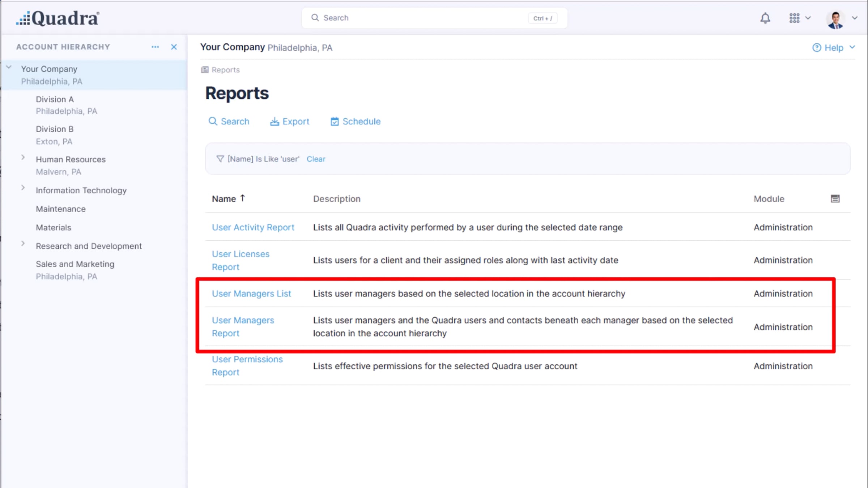Close the Account Hierarchy panel
This screenshot has width=868, height=488.
click(174, 47)
